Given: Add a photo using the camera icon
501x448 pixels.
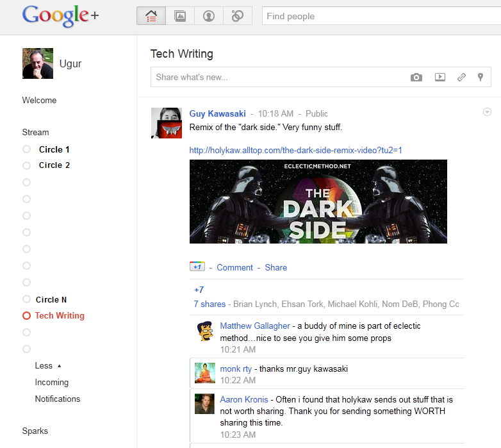Looking at the screenshot, I should tap(416, 78).
